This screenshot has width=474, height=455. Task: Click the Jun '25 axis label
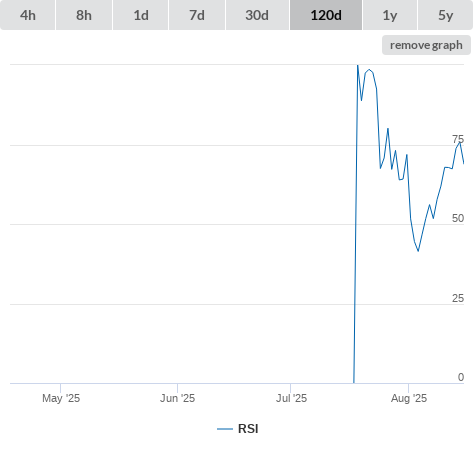(x=177, y=398)
